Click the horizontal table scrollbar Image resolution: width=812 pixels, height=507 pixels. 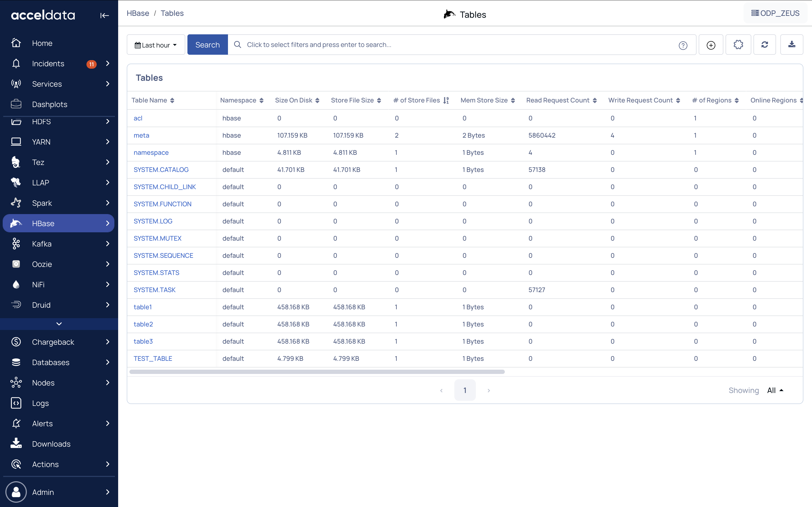(317, 372)
